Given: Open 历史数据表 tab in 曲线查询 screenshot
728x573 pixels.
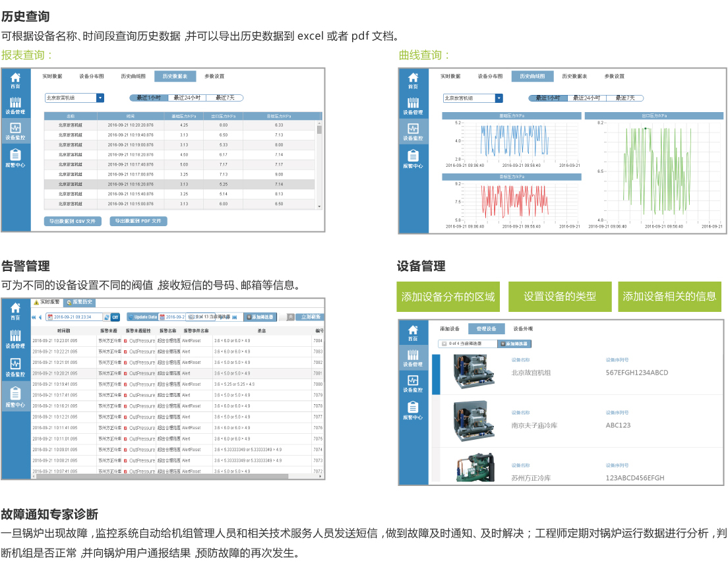Looking at the screenshot, I should [574, 76].
